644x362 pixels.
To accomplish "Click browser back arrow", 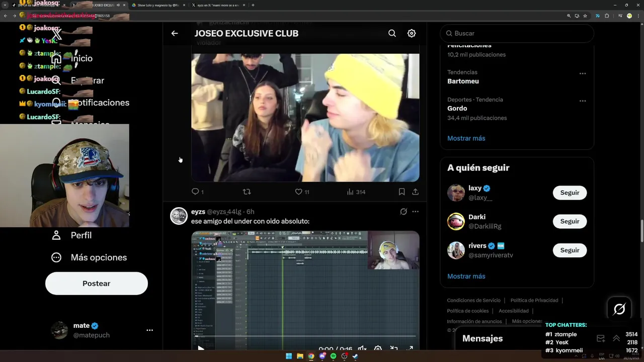I will pyautogui.click(x=5, y=16).
